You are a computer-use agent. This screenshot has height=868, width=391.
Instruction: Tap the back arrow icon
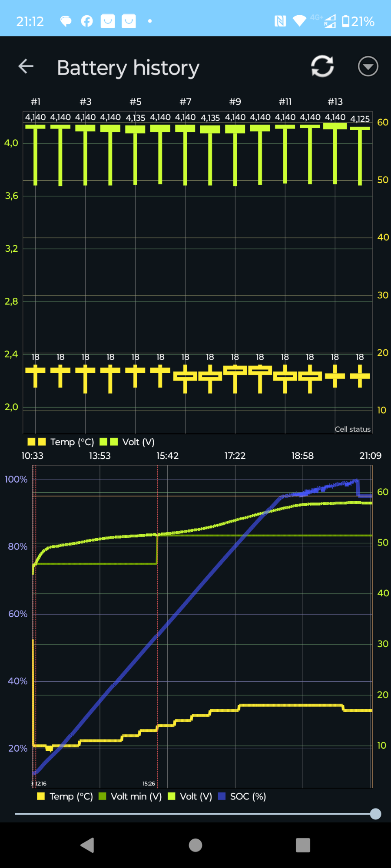tap(26, 66)
